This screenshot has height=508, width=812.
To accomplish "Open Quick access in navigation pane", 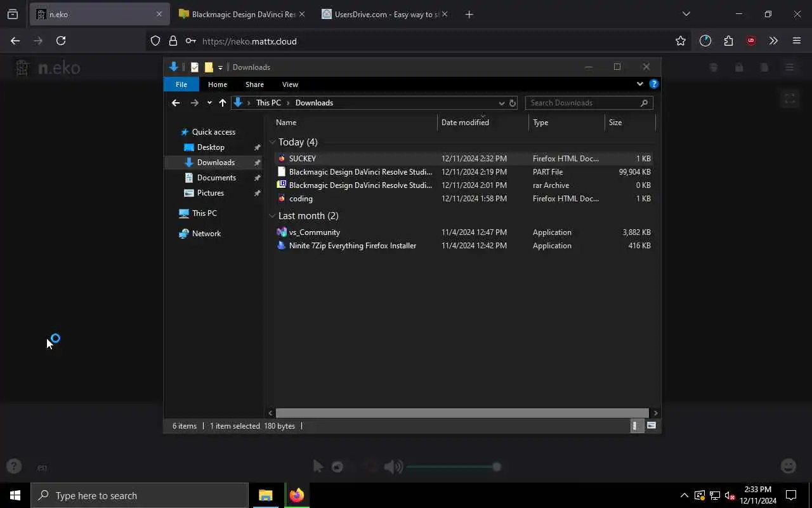I will (213, 132).
